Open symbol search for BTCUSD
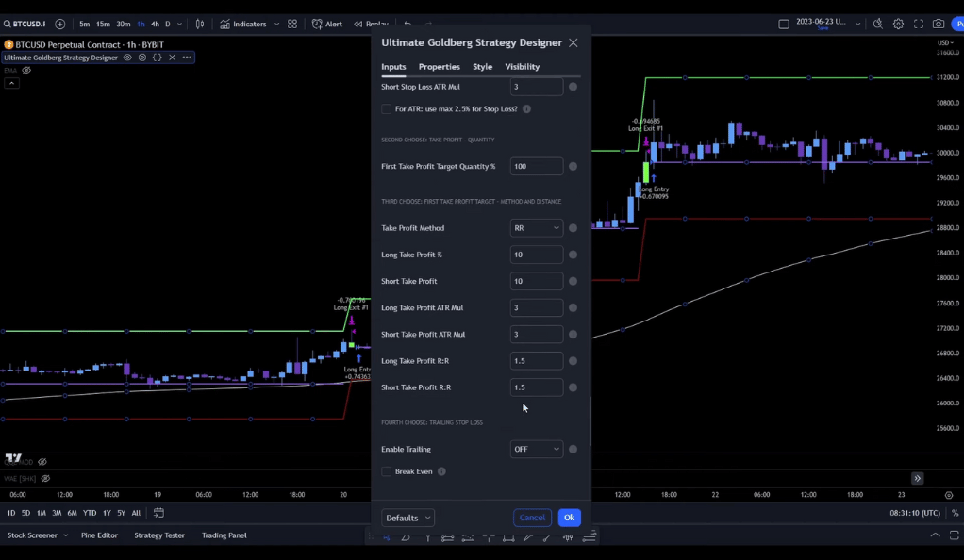The width and height of the screenshot is (964, 560). [25, 24]
